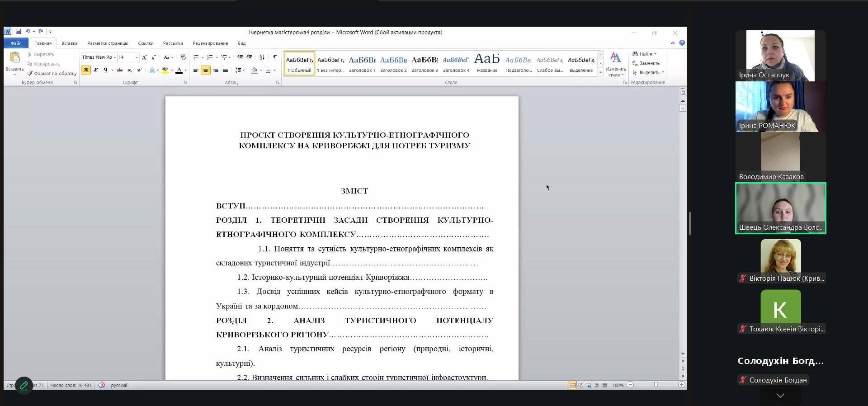Save the document using the floppy disk icon
The width and height of the screenshot is (868, 406).
pos(19,32)
